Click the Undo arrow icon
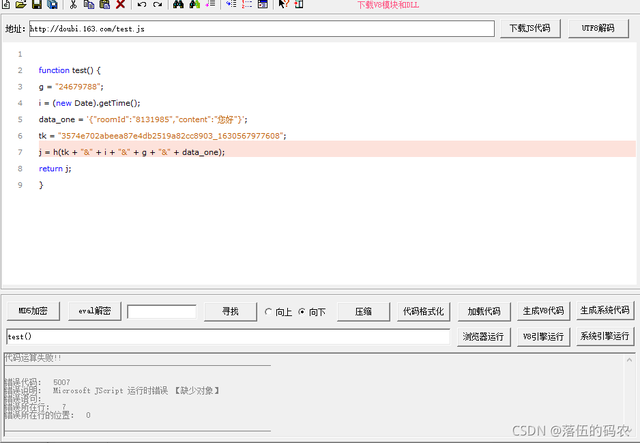640x443 pixels. coord(142,5)
